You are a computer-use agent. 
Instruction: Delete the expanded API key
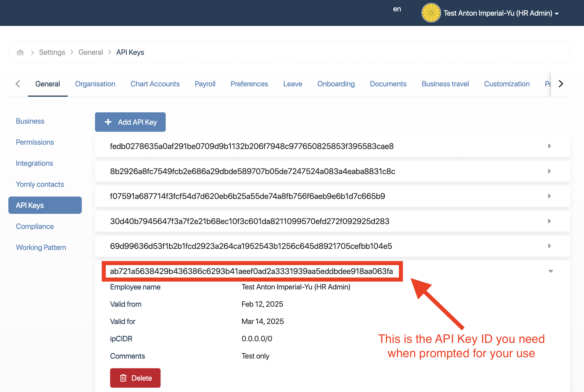135,378
